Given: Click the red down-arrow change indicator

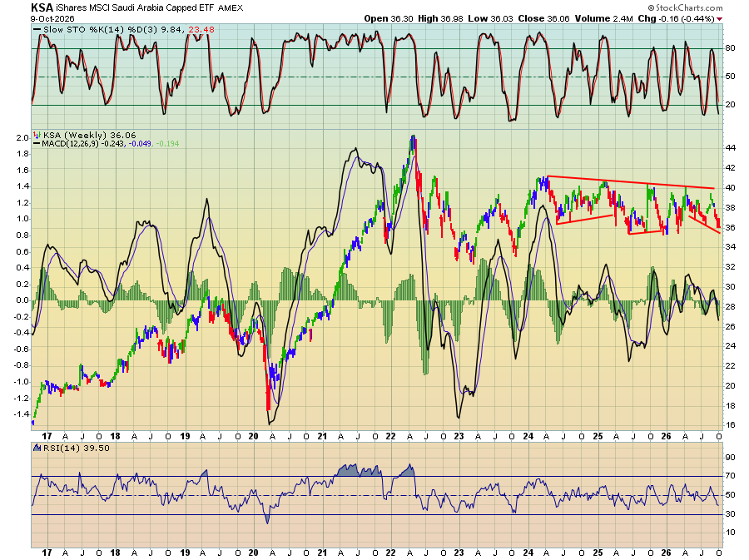Looking at the screenshot, I should point(719,19).
